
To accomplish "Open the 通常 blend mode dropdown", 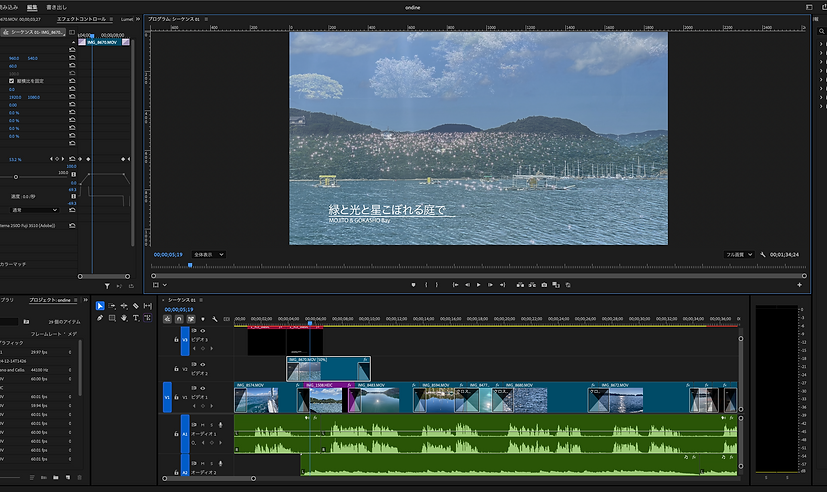I will (35, 210).
